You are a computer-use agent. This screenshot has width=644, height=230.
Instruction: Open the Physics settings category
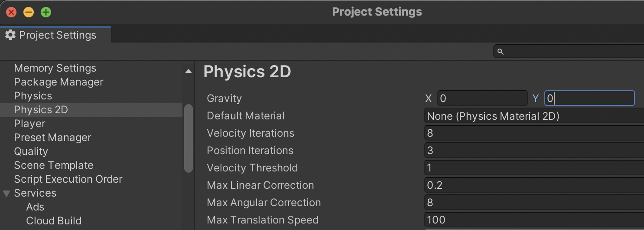coord(33,96)
